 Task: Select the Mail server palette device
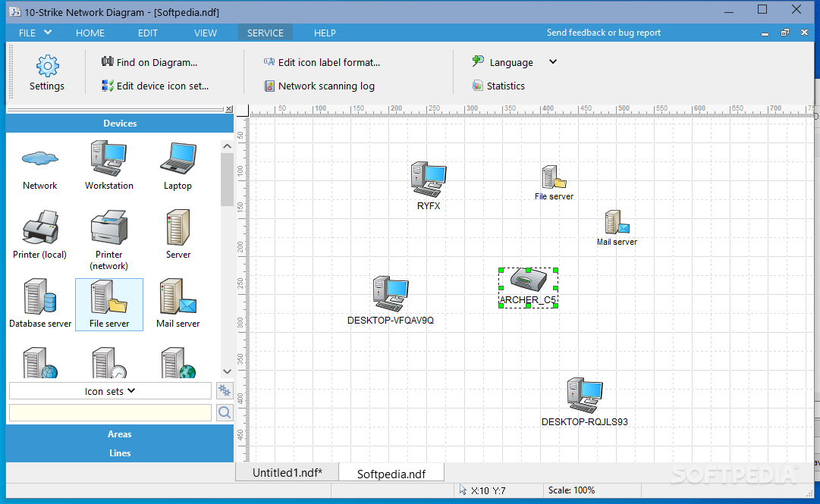[178, 304]
